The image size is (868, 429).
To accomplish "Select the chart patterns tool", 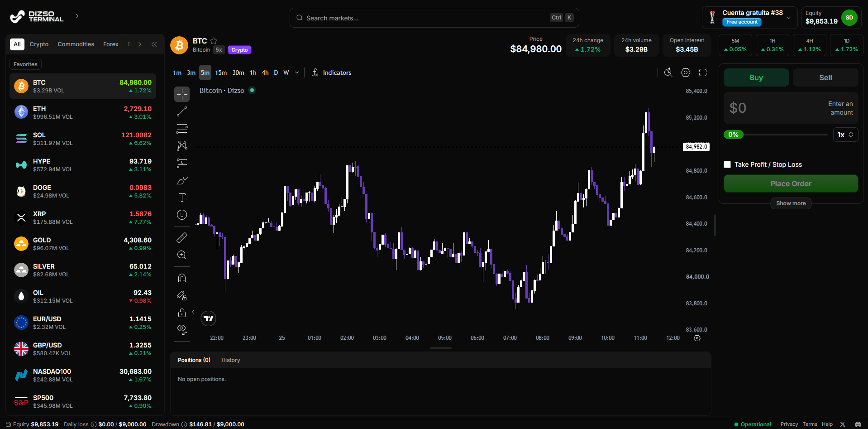I will (x=182, y=146).
